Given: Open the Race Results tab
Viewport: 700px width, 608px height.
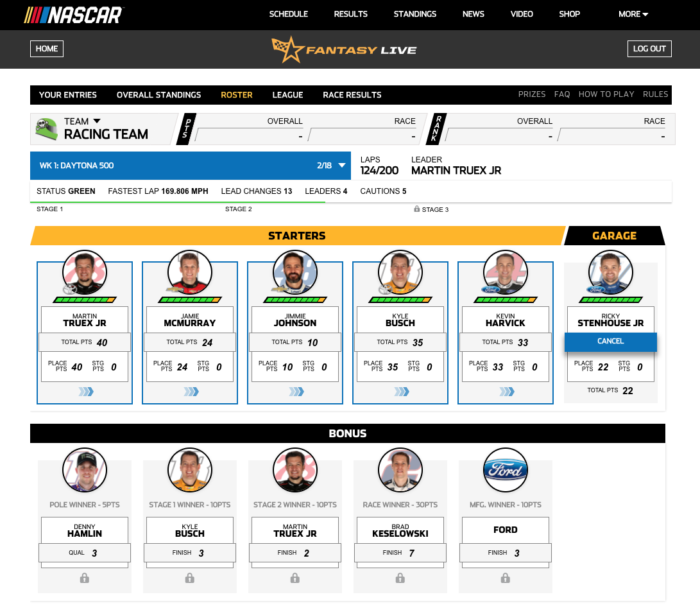Looking at the screenshot, I should pos(352,95).
